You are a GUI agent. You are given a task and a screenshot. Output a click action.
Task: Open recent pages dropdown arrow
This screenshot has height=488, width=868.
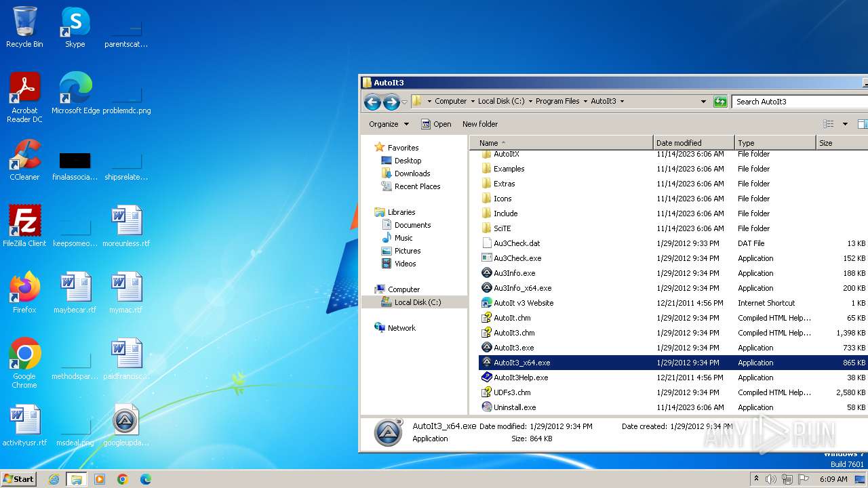(405, 102)
